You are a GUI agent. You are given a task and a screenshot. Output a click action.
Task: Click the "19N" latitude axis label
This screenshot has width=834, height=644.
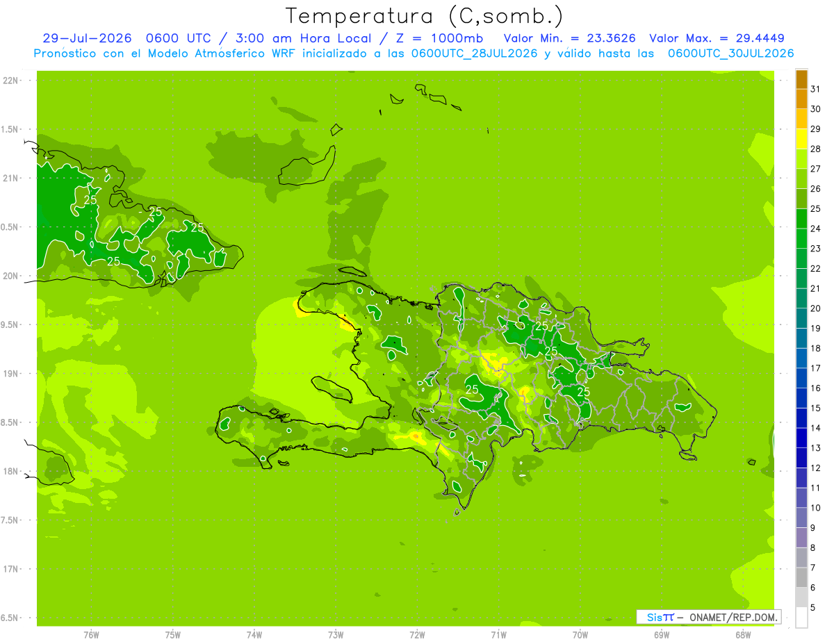click(x=10, y=373)
